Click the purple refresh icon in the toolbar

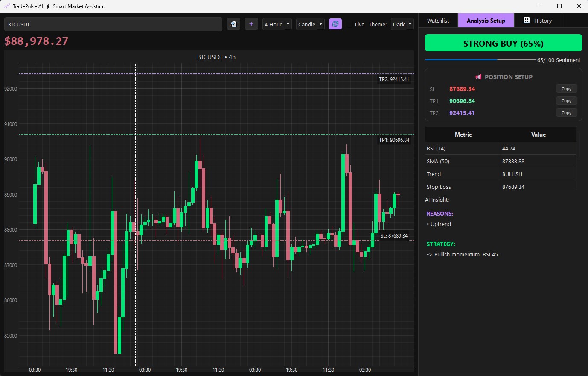[335, 24]
